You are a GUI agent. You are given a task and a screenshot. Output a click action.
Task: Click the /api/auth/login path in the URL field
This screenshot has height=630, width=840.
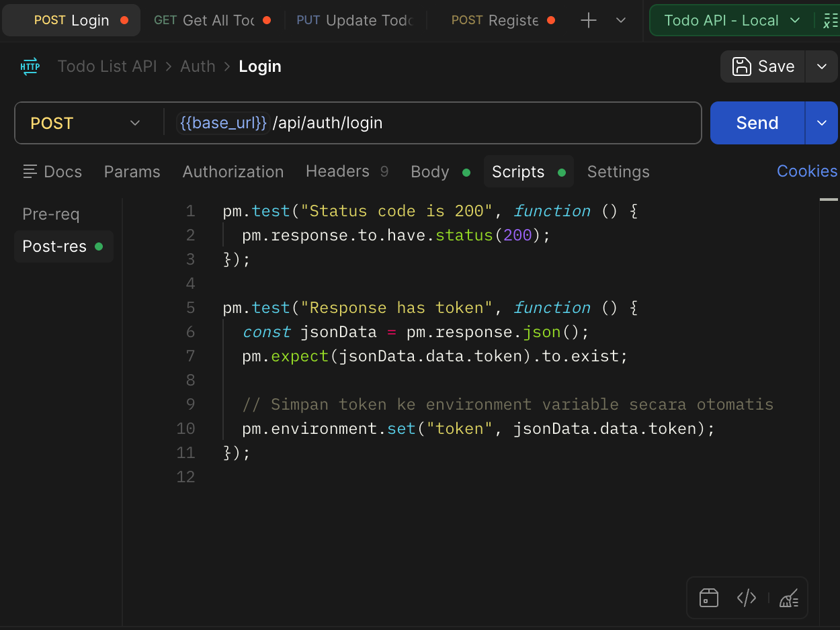pyautogui.click(x=327, y=123)
